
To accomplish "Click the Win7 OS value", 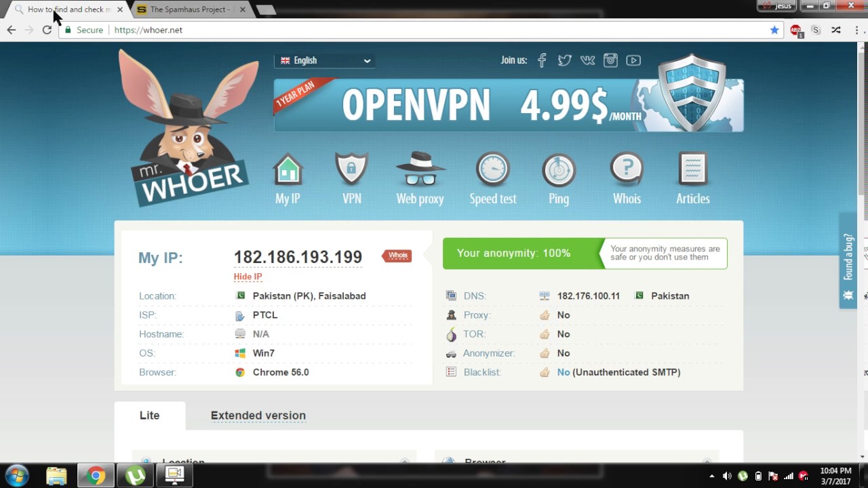I will point(264,353).
